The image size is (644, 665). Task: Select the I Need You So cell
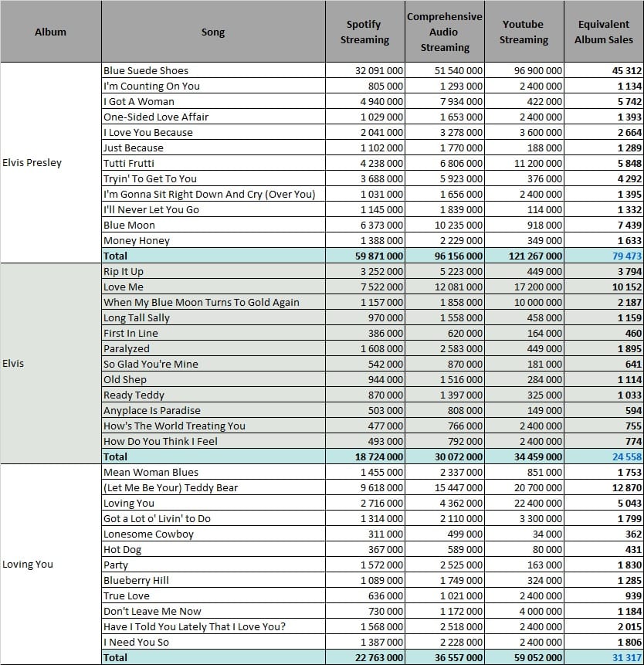(213, 642)
